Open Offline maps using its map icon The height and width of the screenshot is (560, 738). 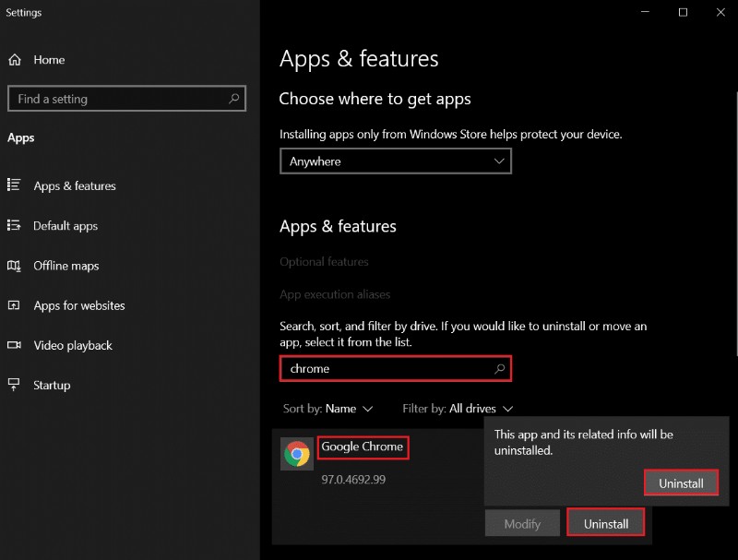tap(15, 266)
